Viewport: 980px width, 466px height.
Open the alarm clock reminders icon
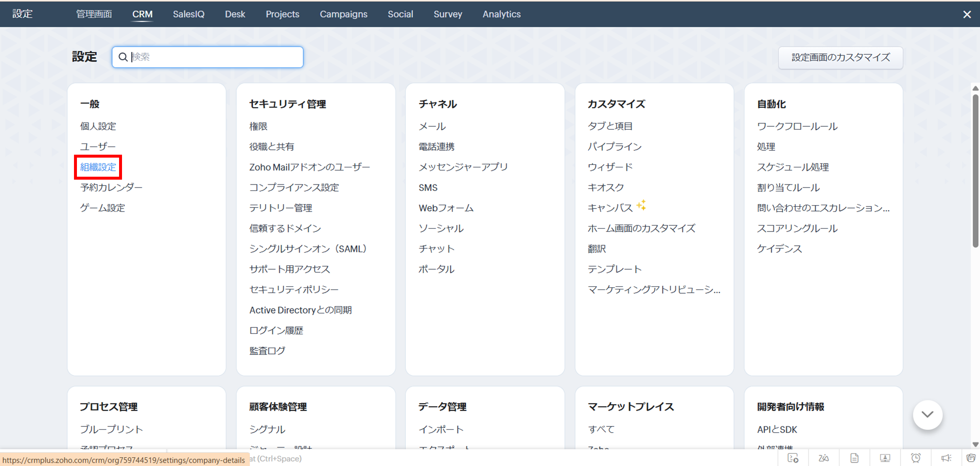pos(916,458)
